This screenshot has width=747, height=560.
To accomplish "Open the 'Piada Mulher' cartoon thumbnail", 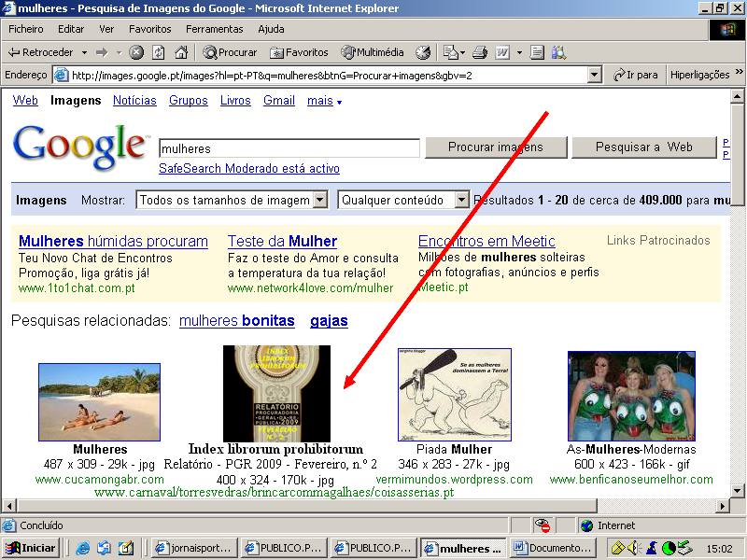I will (455, 395).
